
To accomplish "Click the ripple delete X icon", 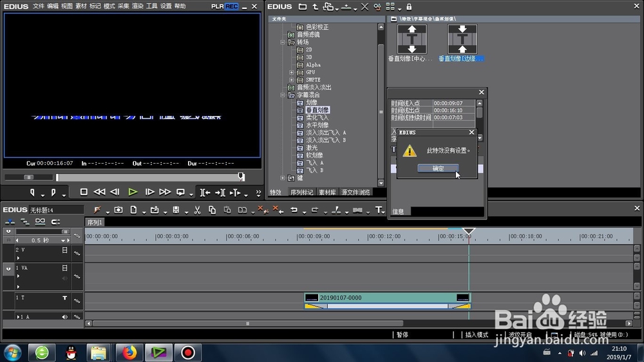I will point(278,210).
